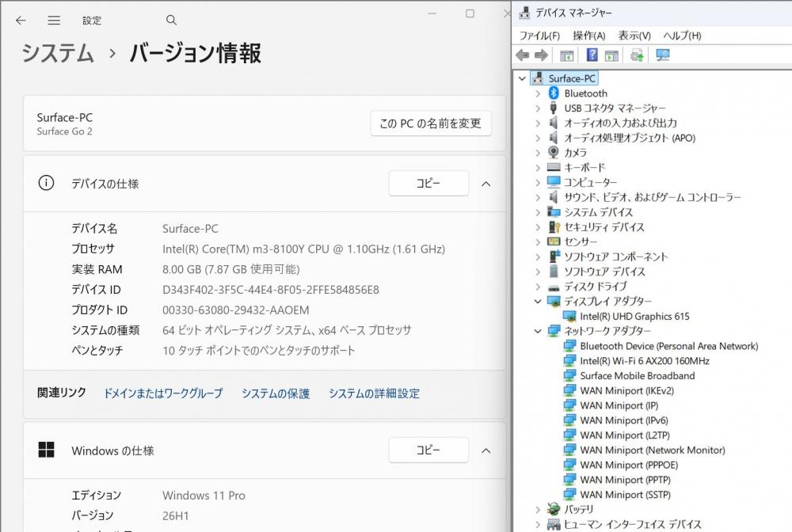Expand the サウンド、ビデオ、およびゲーム コントローラー node

pos(538,197)
